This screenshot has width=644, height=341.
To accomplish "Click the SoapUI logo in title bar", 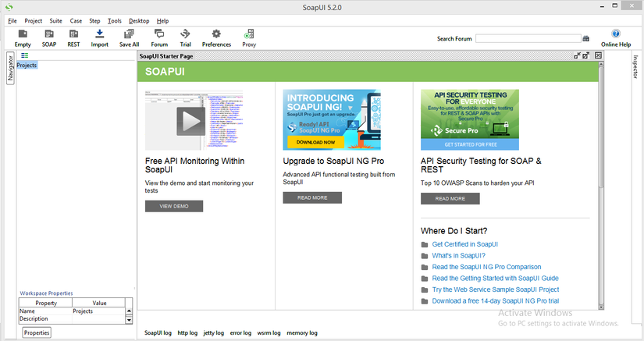I will pyautogui.click(x=9, y=7).
